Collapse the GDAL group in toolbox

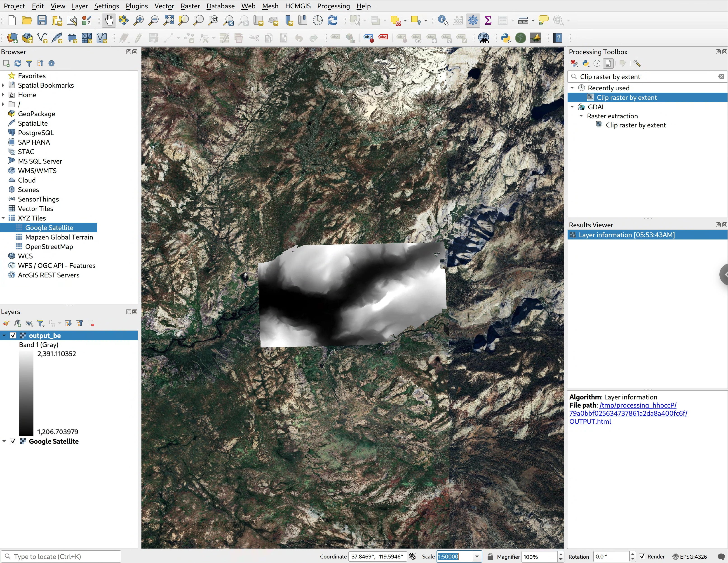pos(572,107)
